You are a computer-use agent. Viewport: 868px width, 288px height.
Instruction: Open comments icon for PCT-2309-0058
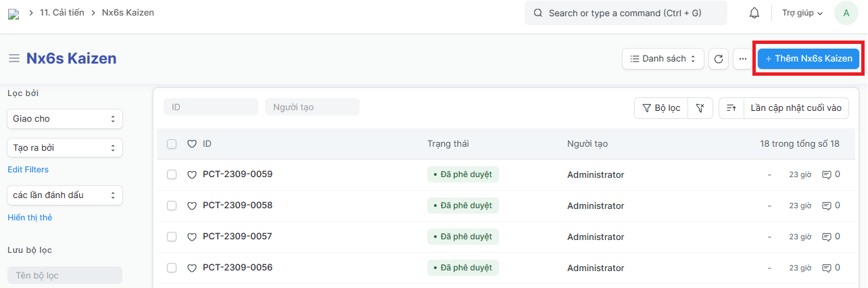point(826,206)
